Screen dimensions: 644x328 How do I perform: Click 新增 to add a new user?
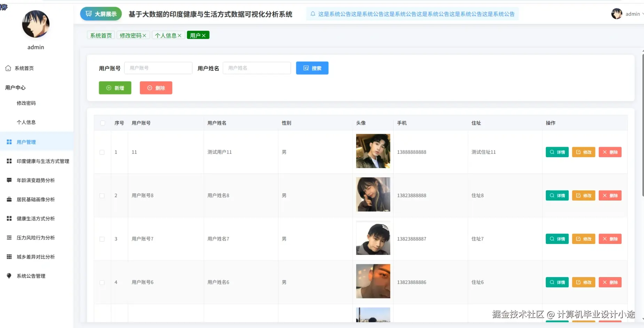coord(115,88)
